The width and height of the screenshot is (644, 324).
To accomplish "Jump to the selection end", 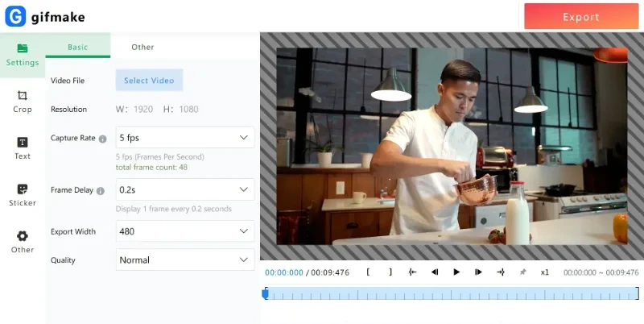I will 501,272.
